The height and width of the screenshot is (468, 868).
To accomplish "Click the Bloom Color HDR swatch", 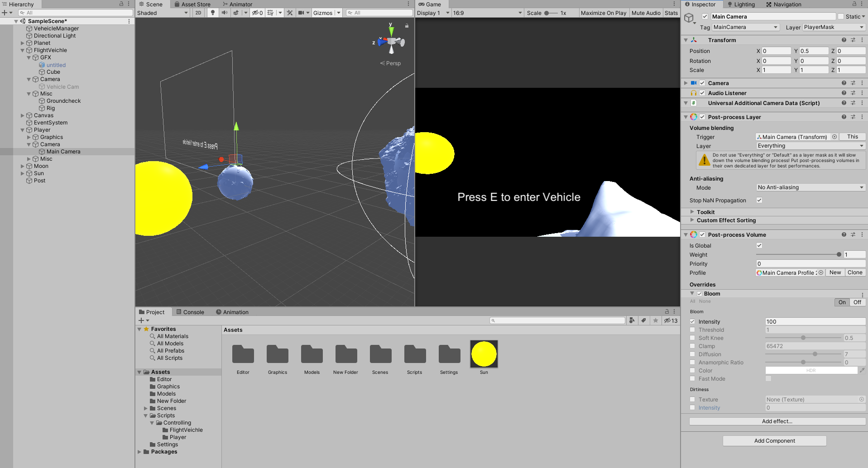I will click(x=811, y=370).
